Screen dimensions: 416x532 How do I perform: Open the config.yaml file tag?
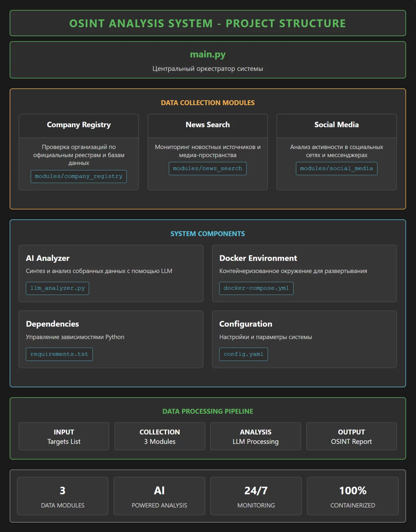(x=243, y=354)
